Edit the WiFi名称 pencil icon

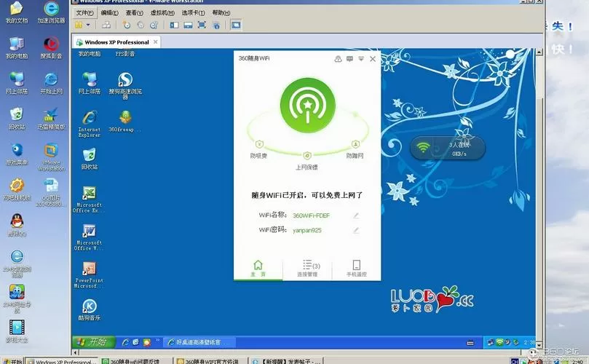(356, 215)
